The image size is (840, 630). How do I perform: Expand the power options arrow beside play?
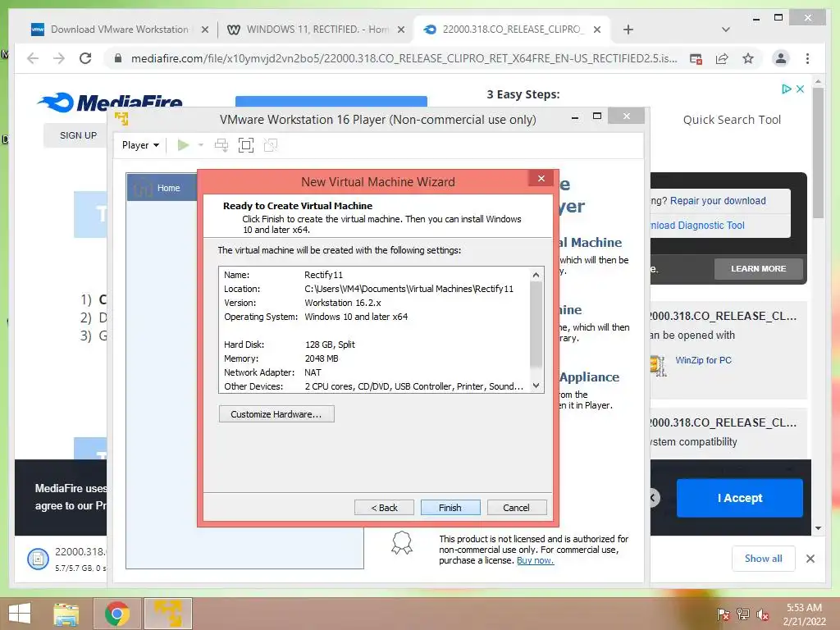coord(201,145)
